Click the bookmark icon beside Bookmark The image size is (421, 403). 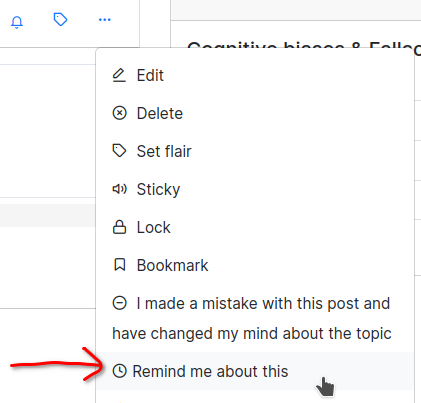119,265
